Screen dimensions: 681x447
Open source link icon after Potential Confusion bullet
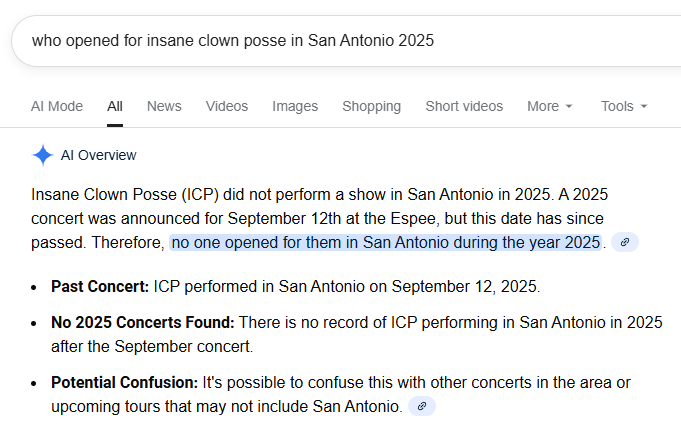tap(422, 406)
